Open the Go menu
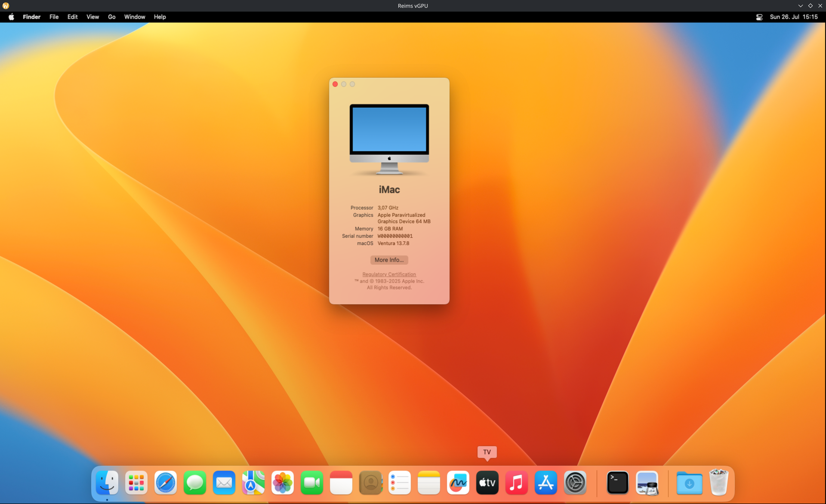The width and height of the screenshot is (826, 504). pos(112,17)
